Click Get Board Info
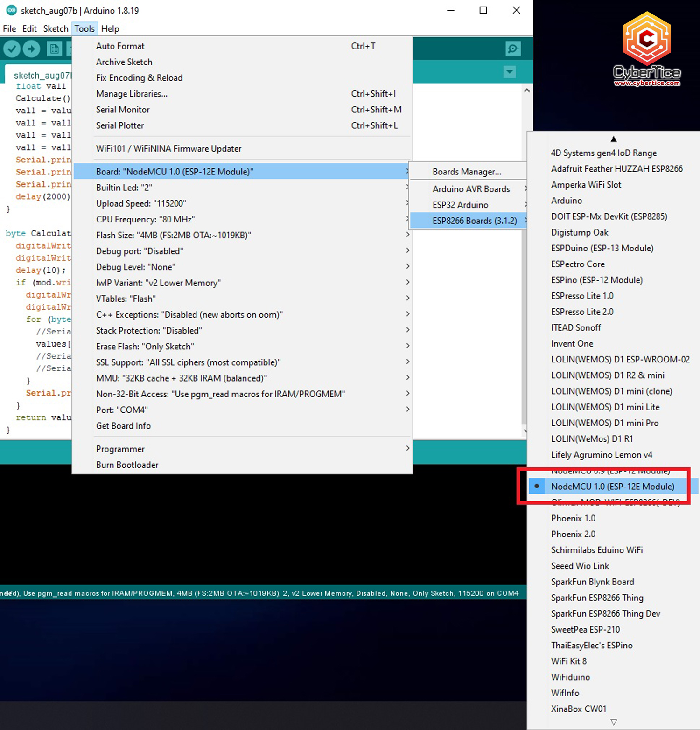The height and width of the screenshot is (730, 700). 123,426
